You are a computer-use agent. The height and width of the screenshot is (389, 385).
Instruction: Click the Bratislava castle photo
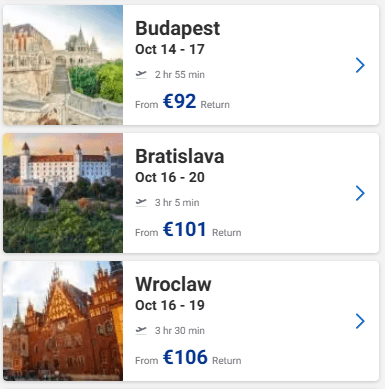coord(63,193)
